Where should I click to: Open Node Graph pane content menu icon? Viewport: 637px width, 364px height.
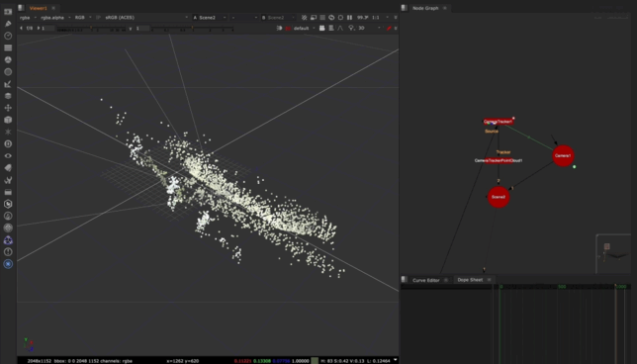(x=405, y=8)
